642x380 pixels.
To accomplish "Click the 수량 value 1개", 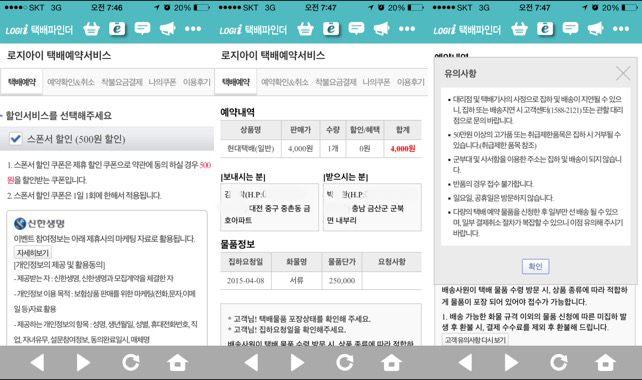I will click(333, 149).
